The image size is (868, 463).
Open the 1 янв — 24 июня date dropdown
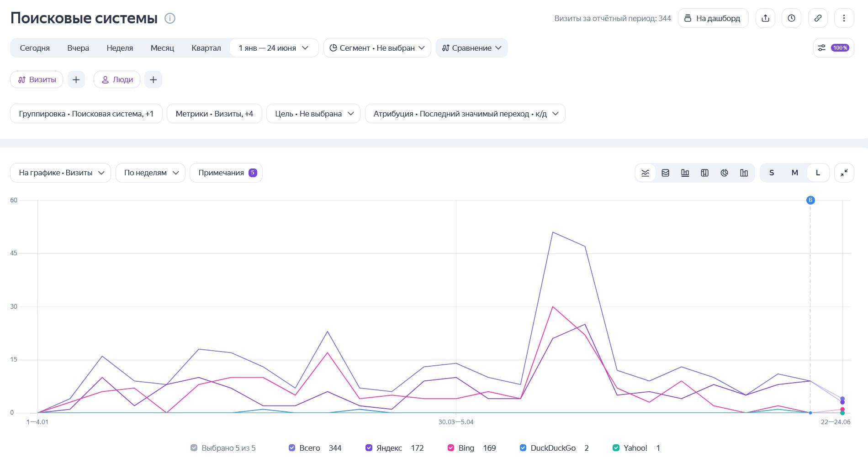coord(274,48)
